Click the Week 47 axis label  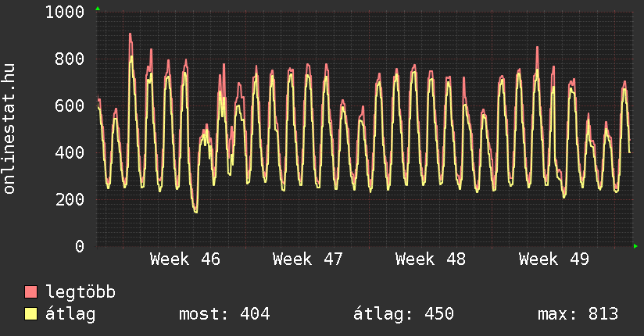pyautogui.click(x=308, y=259)
